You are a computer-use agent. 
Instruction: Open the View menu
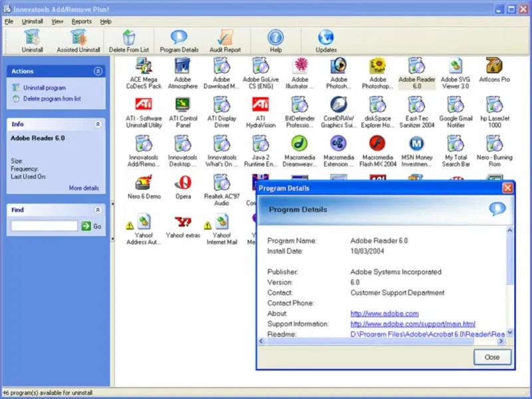pyautogui.click(x=57, y=21)
